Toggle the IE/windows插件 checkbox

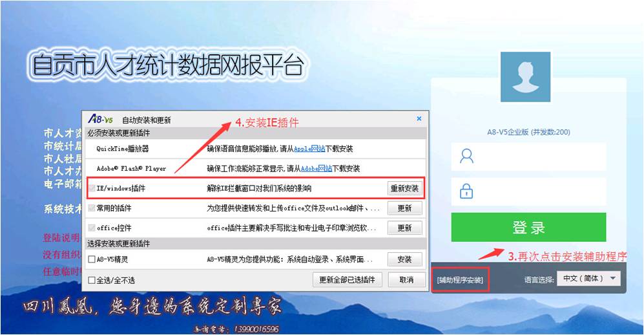point(92,188)
